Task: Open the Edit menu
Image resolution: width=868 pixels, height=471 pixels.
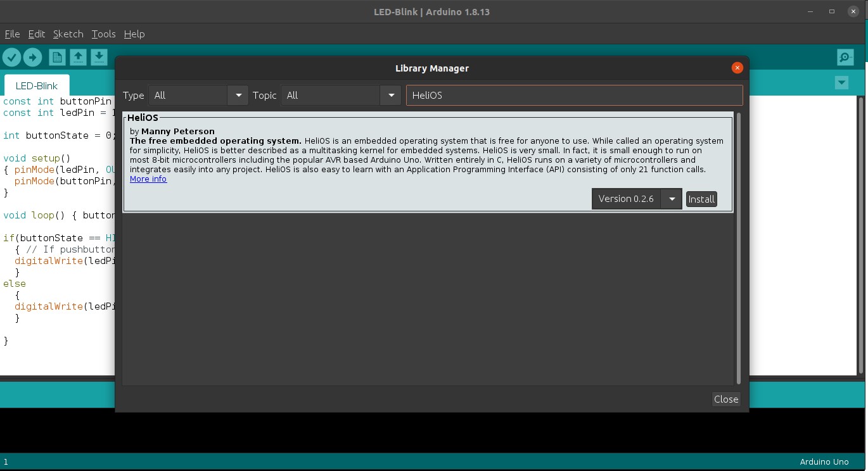Action: tap(37, 34)
